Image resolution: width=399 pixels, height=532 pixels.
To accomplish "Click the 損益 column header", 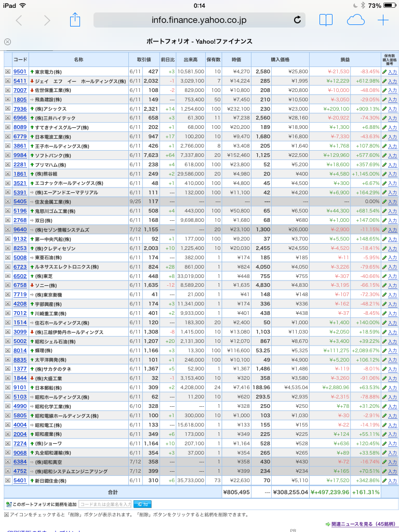I will (345, 59).
